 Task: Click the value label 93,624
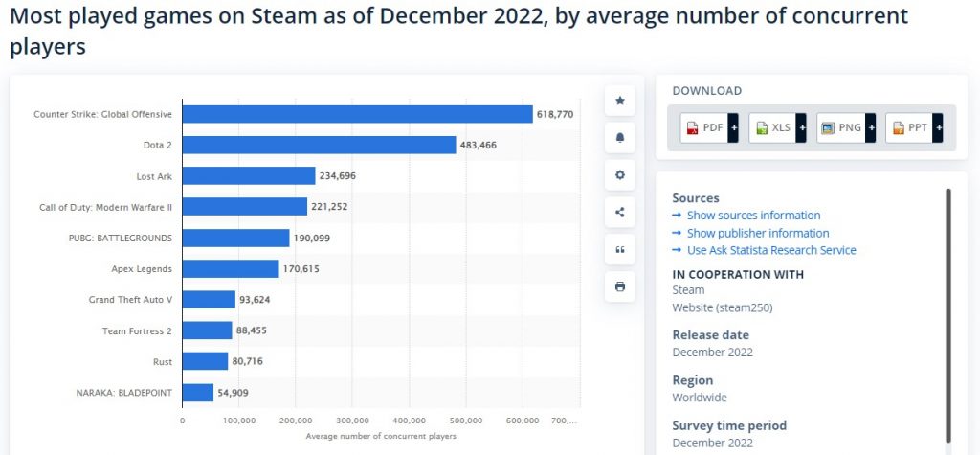coord(255,300)
